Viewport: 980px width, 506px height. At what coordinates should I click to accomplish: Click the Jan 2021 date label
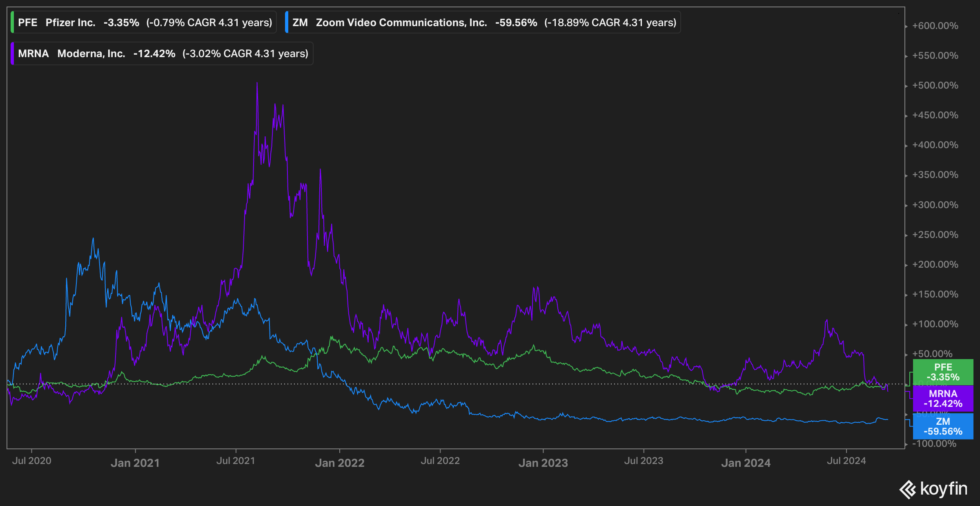pyautogui.click(x=135, y=463)
